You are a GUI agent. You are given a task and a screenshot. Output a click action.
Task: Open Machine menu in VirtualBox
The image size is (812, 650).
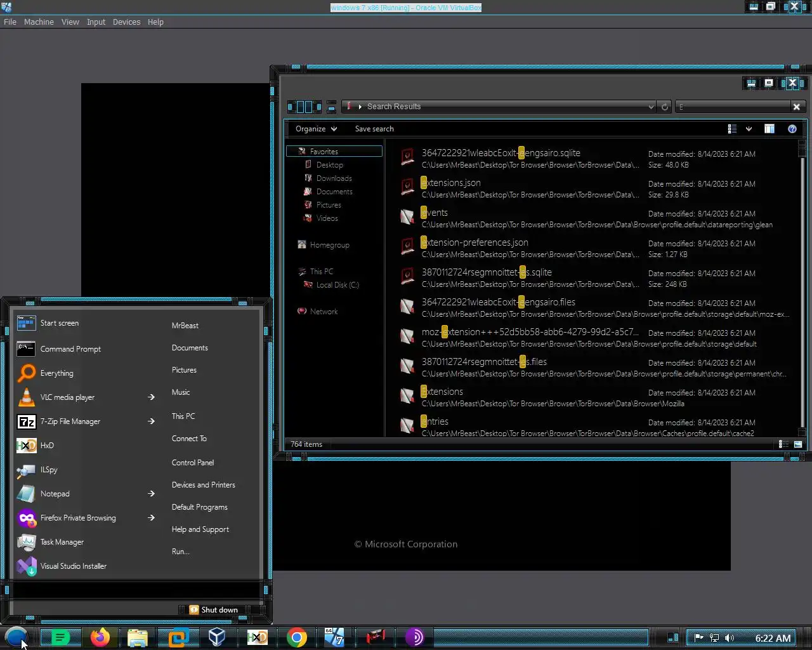click(x=39, y=22)
